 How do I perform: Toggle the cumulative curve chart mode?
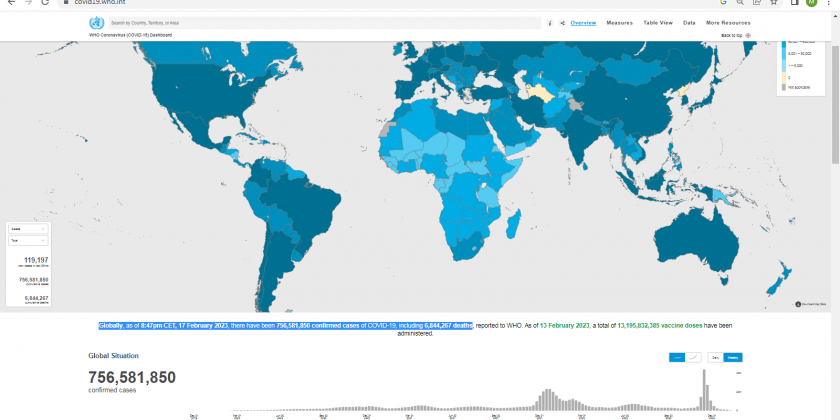695,357
